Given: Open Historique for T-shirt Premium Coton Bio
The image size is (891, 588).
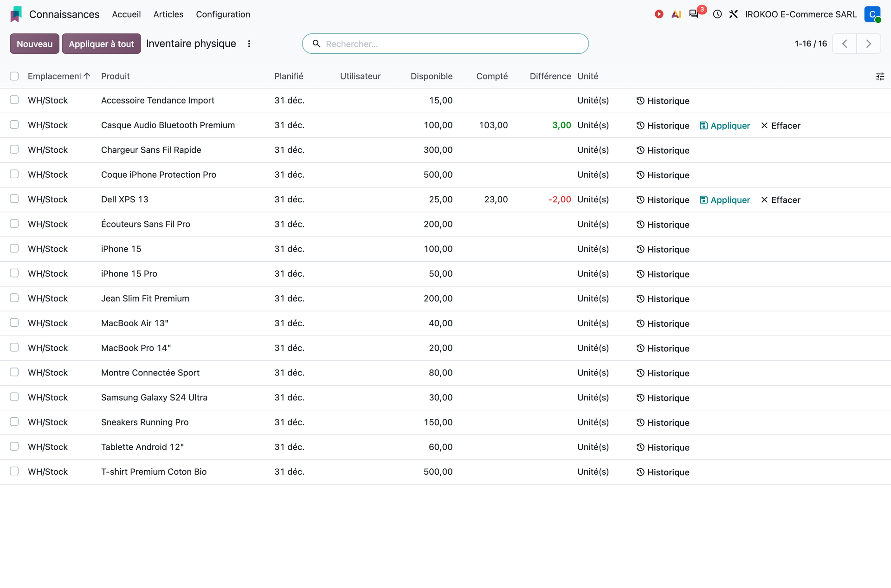Looking at the screenshot, I should click(663, 472).
